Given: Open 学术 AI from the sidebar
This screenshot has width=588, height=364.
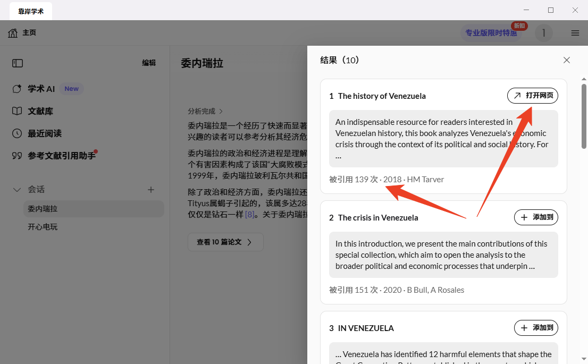Looking at the screenshot, I should coord(41,89).
